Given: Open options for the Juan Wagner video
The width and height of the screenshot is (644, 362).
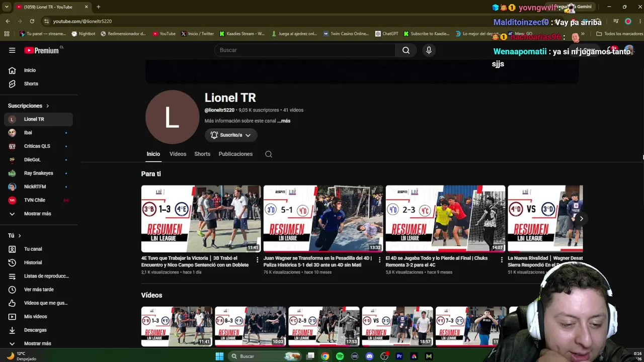Looking at the screenshot, I should pos(380,260).
